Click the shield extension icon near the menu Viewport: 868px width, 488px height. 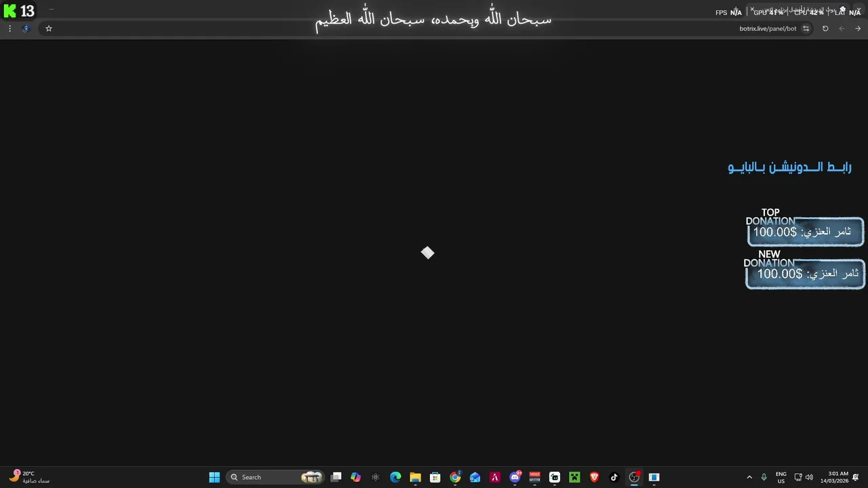[26, 28]
